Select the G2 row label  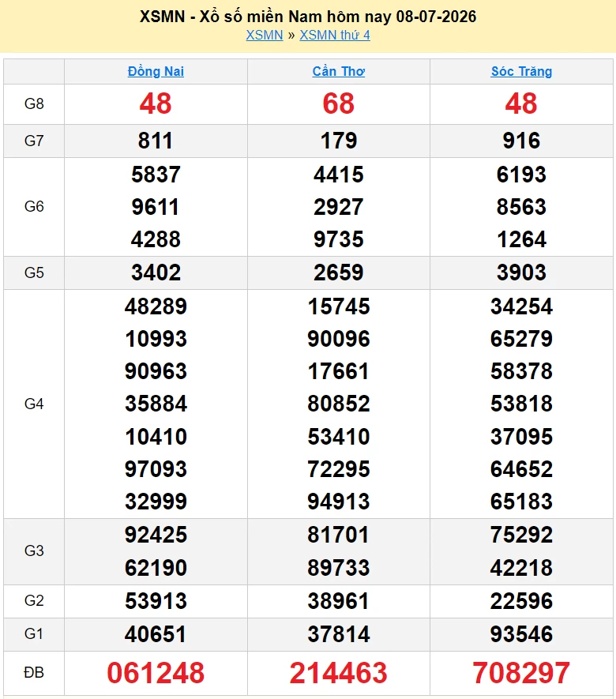[x=34, y=600]
